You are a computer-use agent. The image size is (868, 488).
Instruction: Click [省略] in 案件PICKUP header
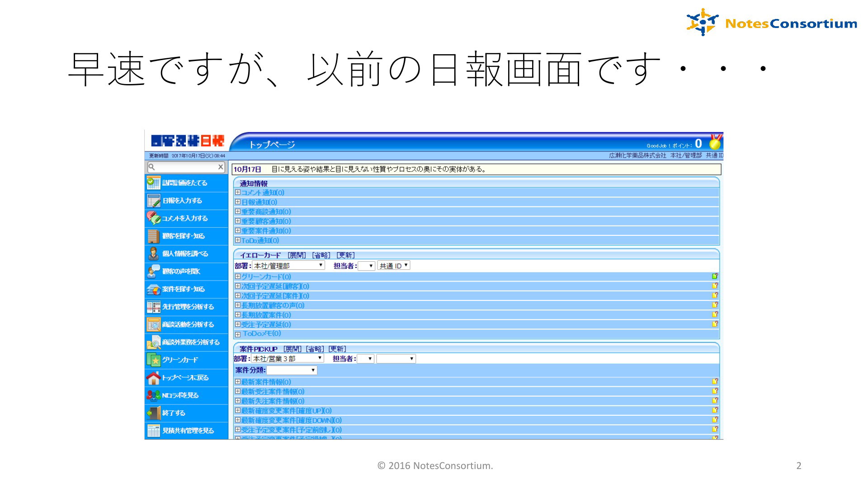[315, 349]
